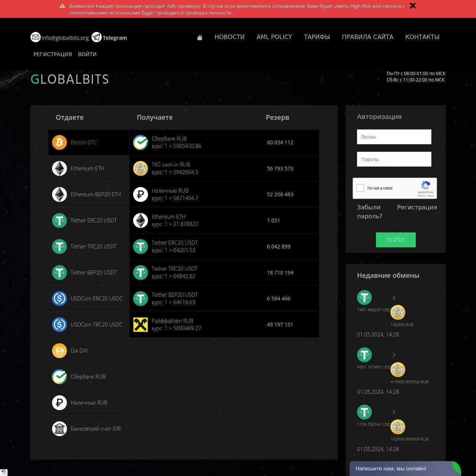Pick the Tether ERC20 USDT give icon

tap(59, 221)
